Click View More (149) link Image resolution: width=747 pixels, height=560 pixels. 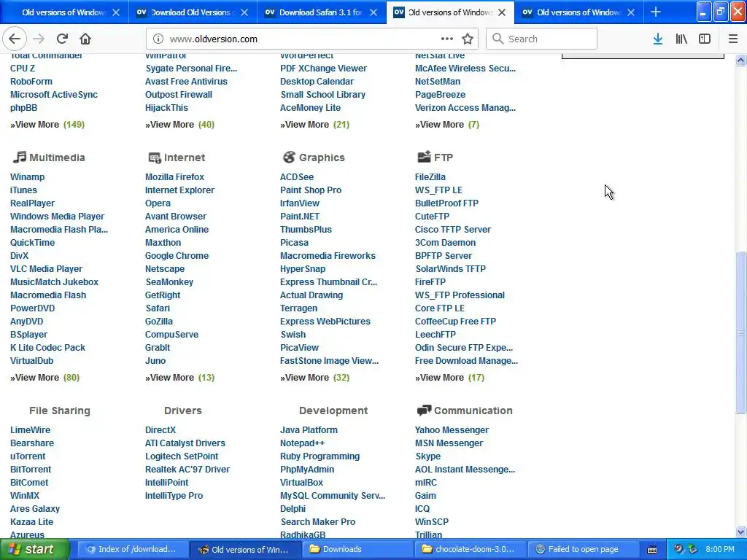coord(47,125)
